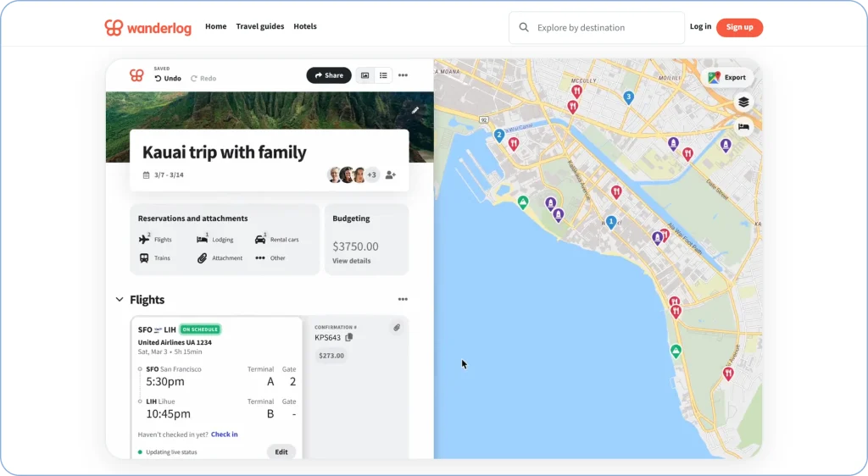Open Flights section more options
The height and width of the screenshot is (476, 868).
click(x=403, y=299)
